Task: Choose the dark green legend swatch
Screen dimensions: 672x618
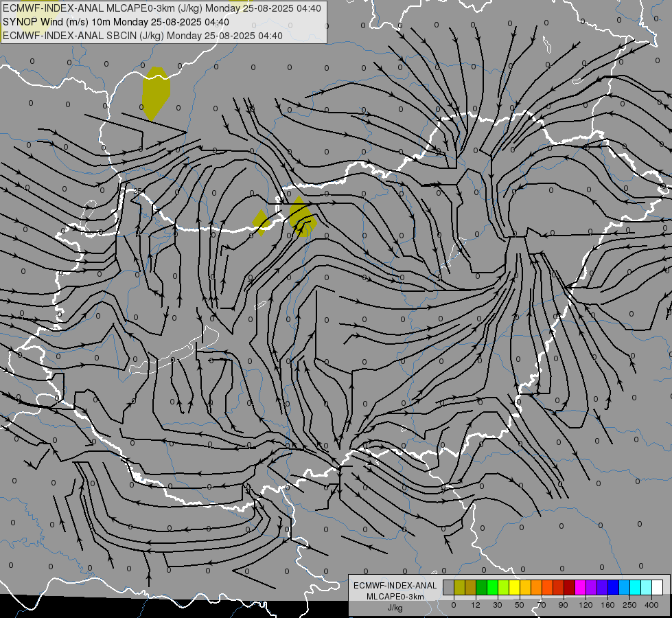Action: pos(482,587)
